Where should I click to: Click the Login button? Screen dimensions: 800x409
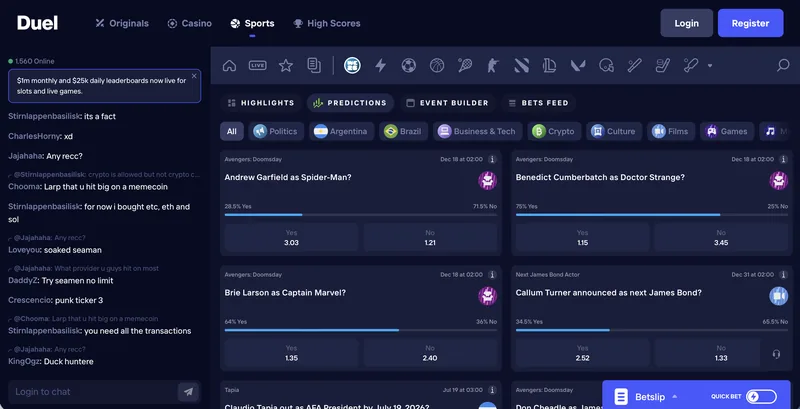point(686,23)
